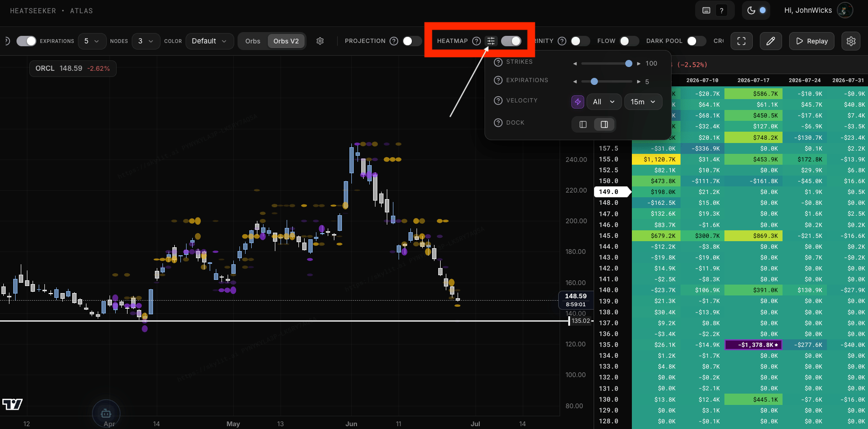
Task: Enter fullscreen with the expand icon
Action: click(x=741, y=41)
